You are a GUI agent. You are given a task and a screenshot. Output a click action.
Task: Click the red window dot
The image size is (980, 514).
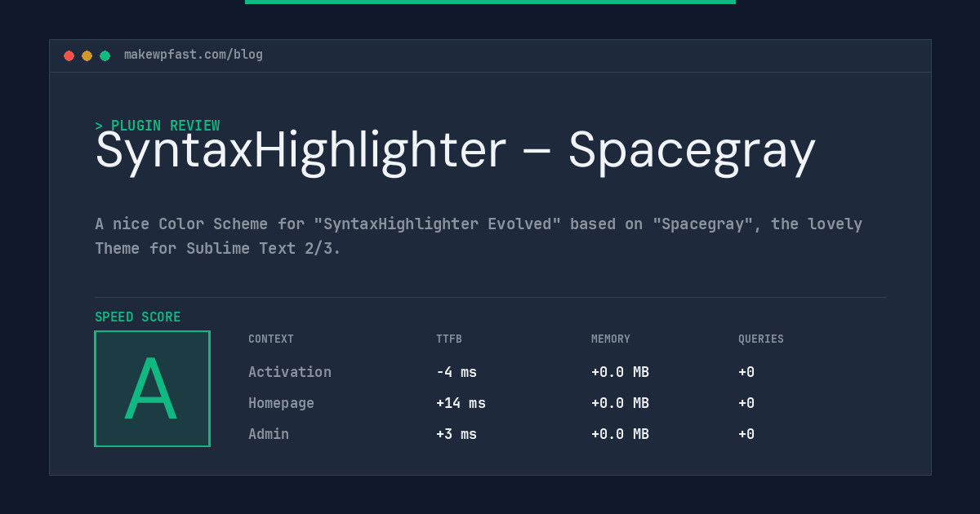[x=69, y=55]
